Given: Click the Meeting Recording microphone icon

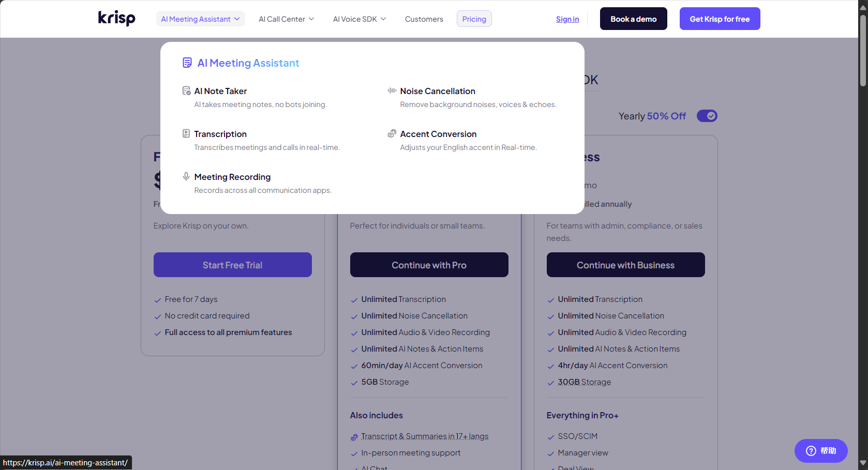Looking at the screenshot, I should tap(186, 176).
